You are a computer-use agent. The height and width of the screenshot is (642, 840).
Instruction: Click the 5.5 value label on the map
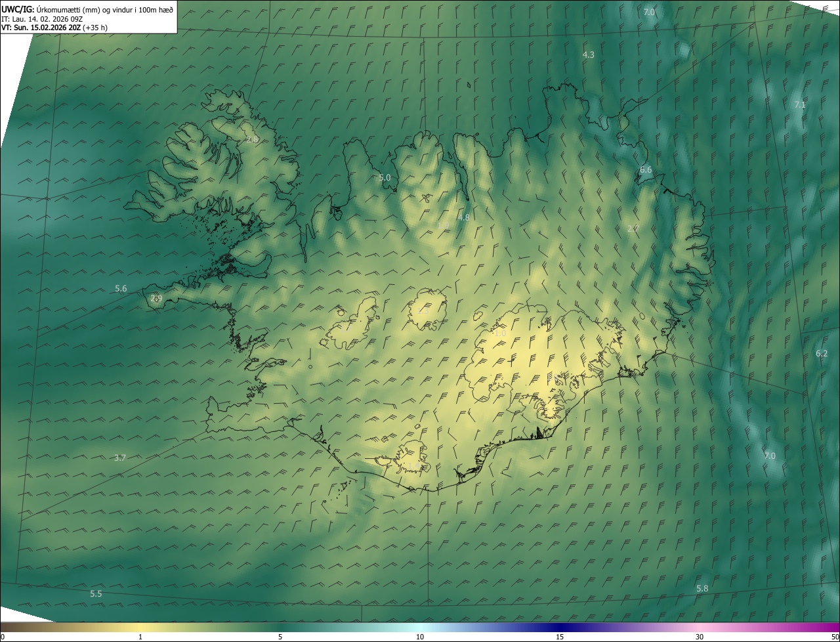tap(96, 593)
